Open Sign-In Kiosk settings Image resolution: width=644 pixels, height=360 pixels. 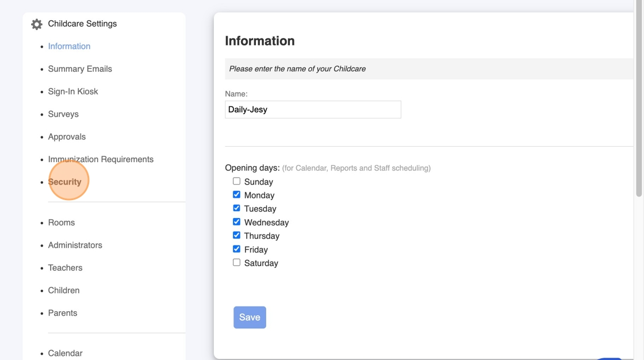point(73,91)
